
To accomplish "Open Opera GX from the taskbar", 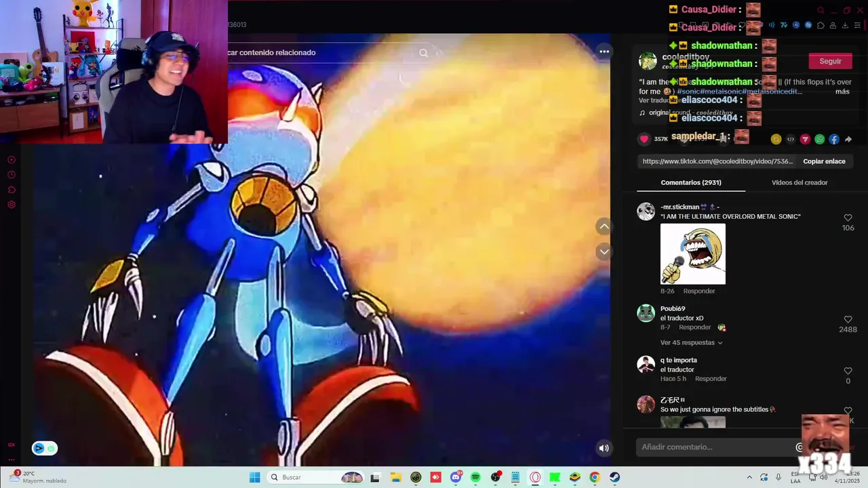I will (x=535, y=477).
